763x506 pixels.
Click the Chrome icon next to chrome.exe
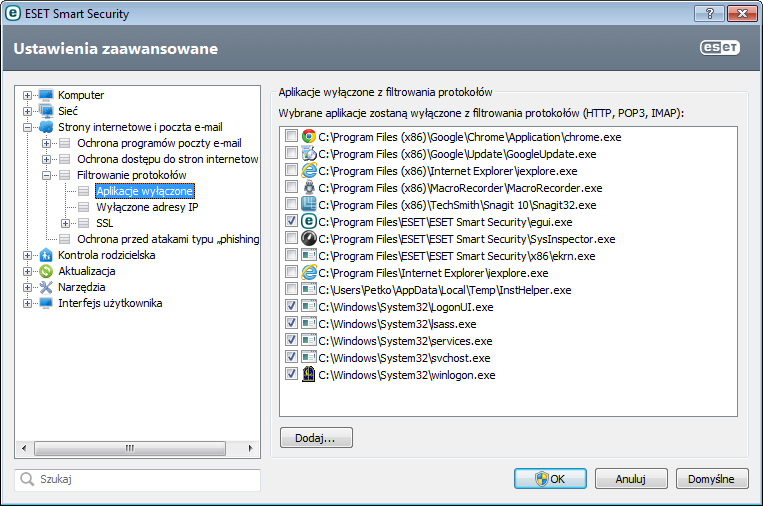(x=309, y=137)
